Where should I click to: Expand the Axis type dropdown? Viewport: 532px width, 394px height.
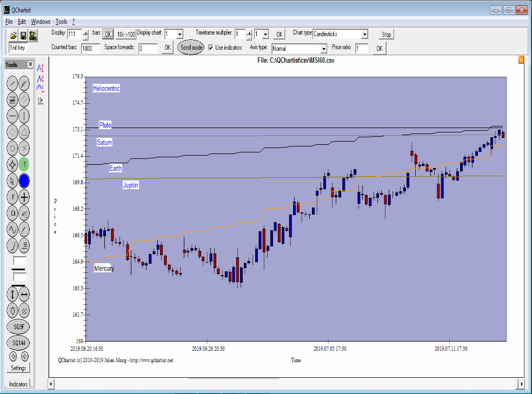point(324,48)
